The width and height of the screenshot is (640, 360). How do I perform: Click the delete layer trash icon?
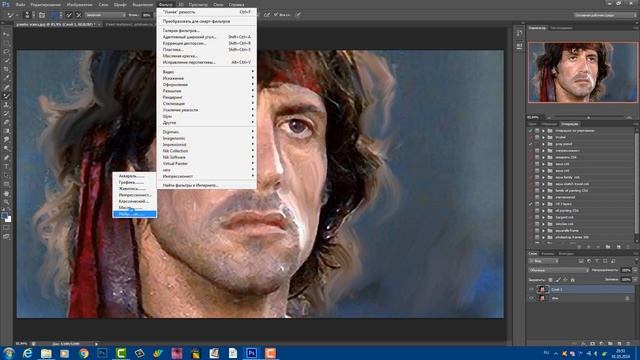pyautogui.click(x=628, y=344)
